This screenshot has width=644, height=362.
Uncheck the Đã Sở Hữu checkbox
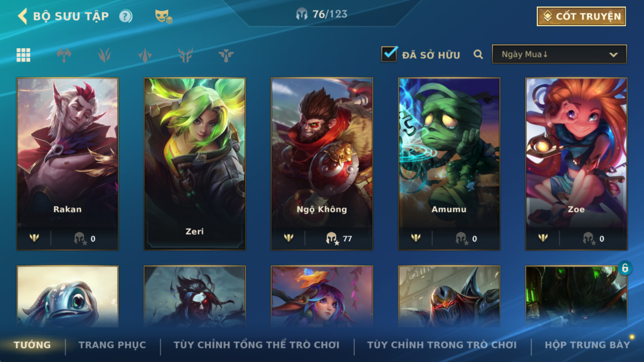pyautogui.click(x=389, y=53)
